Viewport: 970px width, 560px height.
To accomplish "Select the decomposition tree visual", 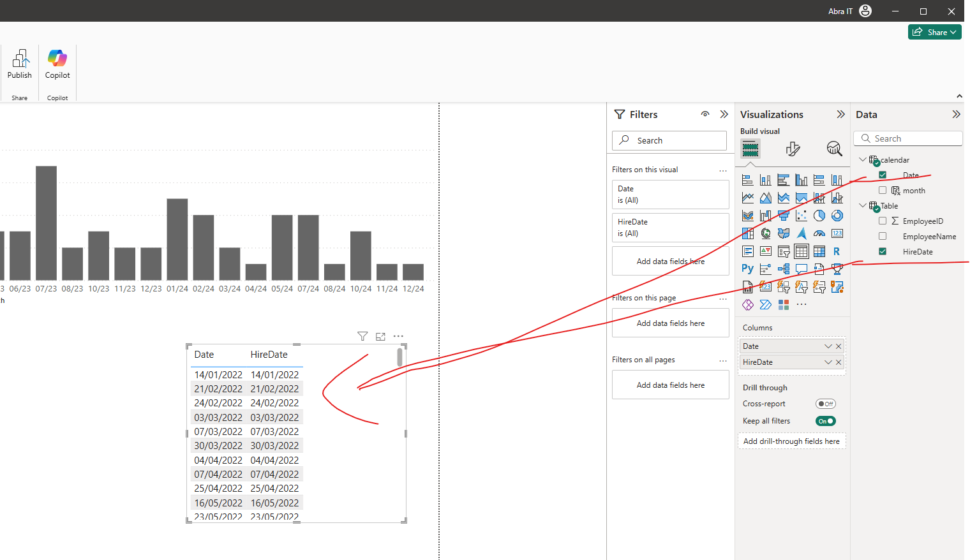I will point(784,269).
